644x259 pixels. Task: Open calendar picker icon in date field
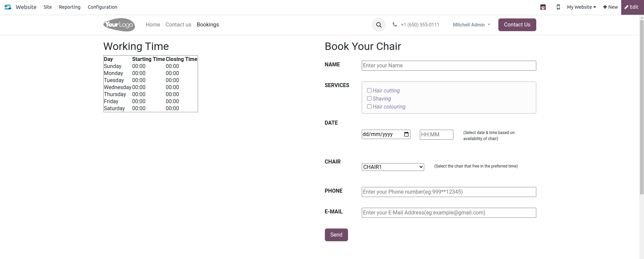[406, 134]
